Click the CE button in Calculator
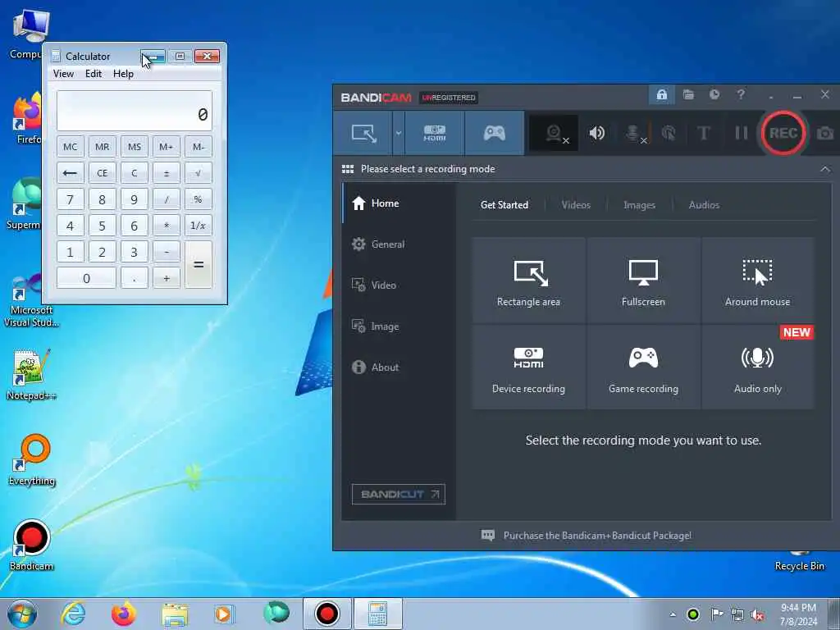The width and height of the screenshot is (840, 630). point(103,173)
